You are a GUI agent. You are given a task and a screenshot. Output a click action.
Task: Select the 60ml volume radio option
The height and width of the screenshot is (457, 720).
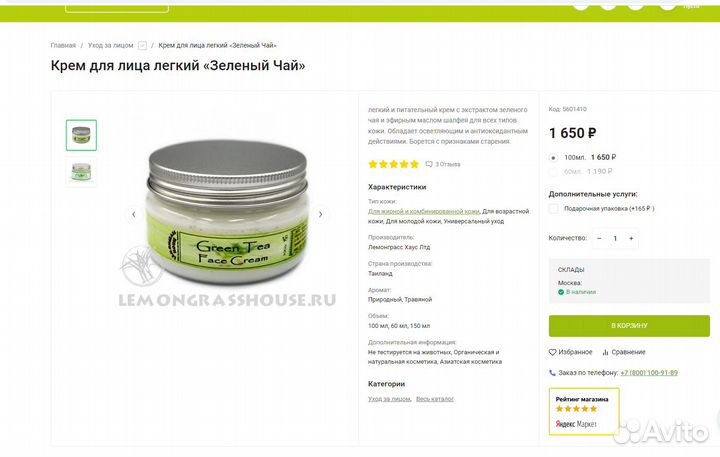(x=553, y=172)
